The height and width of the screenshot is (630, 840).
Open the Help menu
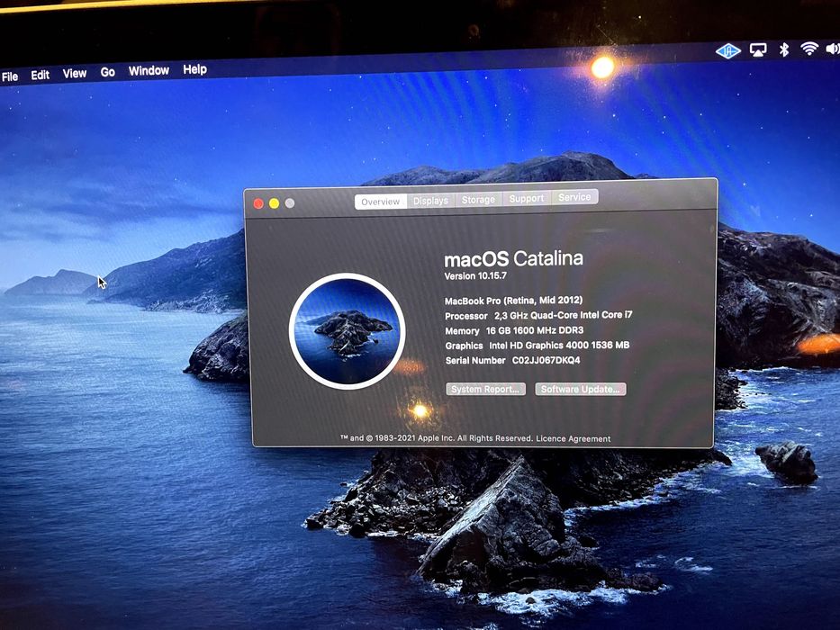pos(194,69)
